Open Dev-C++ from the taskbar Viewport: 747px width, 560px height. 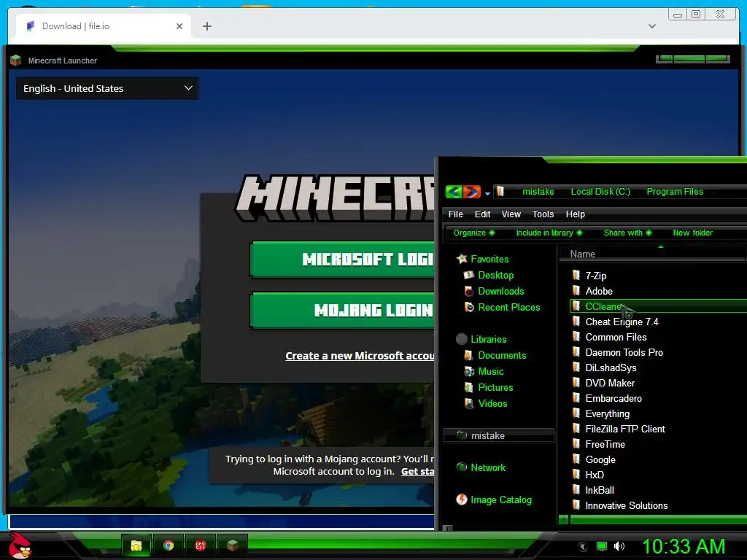point(201,545)
